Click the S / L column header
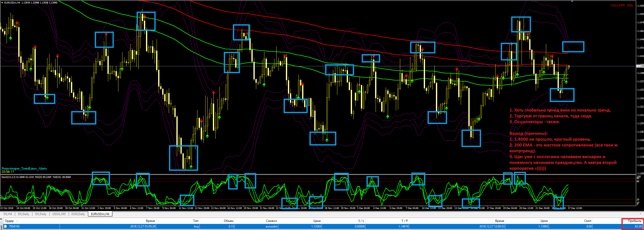Screen dimensions: 644x230 [x=361, y=221]
